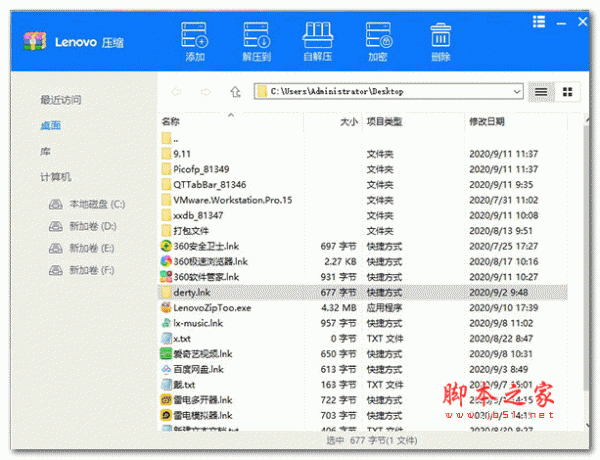
Task: Open drive 新加卷 (F:)
Action: (x=82, y=271)
